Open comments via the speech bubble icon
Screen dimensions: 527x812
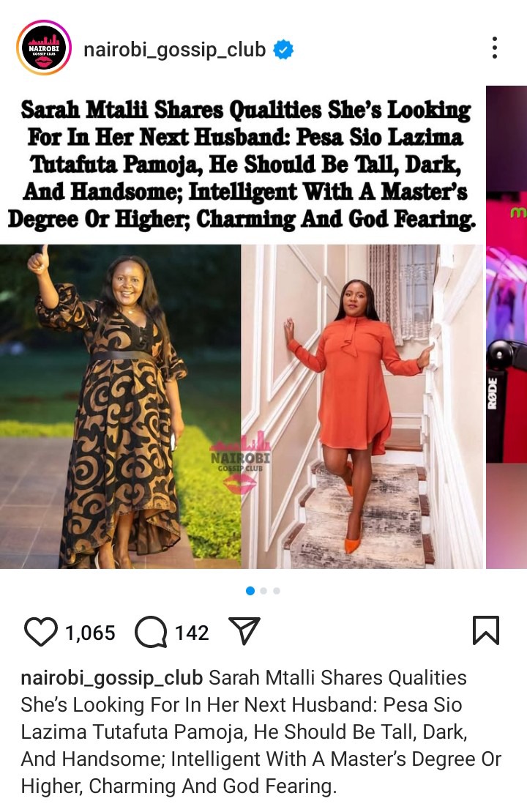[151, 632]
